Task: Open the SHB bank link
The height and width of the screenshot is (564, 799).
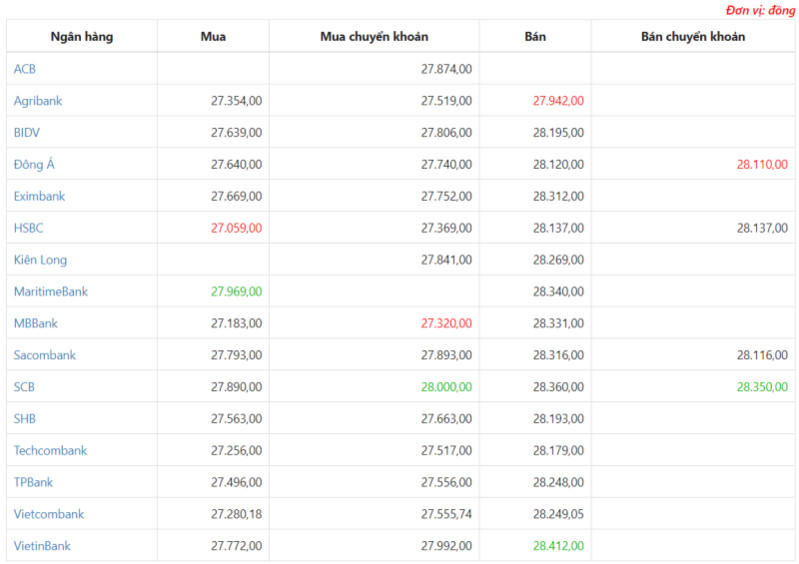Action: [24, 419]
